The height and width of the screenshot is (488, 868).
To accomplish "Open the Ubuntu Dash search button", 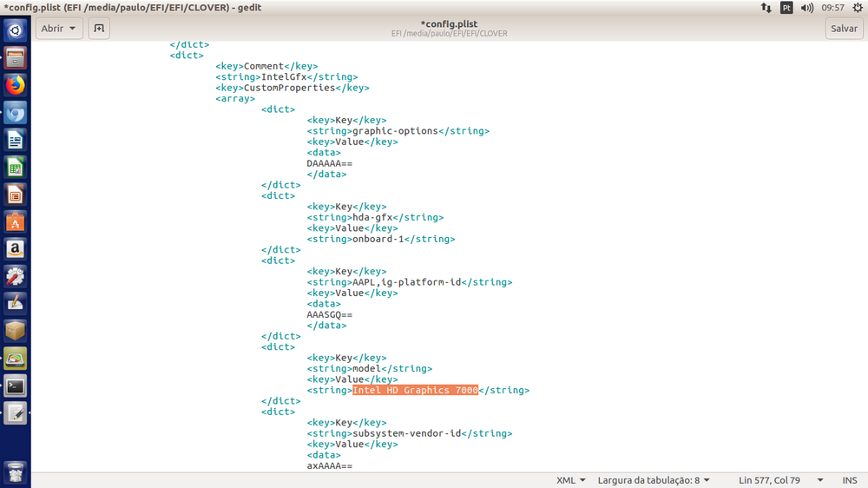I will tap(16, 31).
